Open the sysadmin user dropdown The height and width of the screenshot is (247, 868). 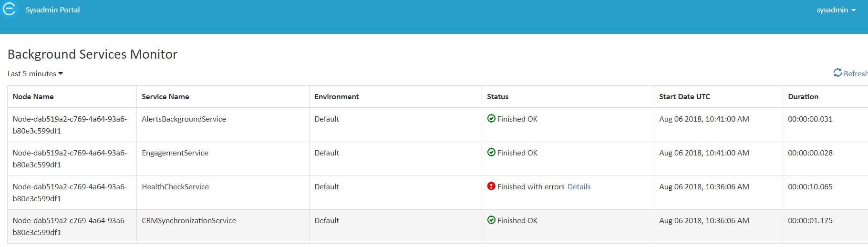pyautogui.click(x=836, y=10)
